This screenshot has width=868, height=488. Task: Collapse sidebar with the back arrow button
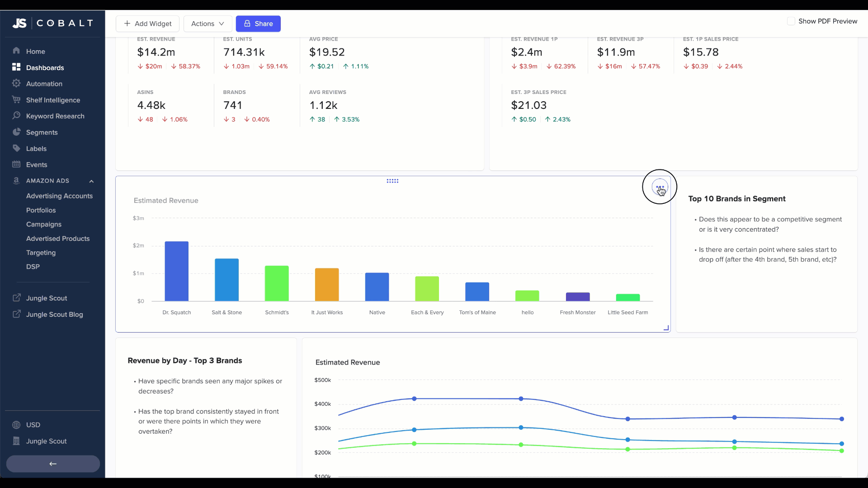53,464
